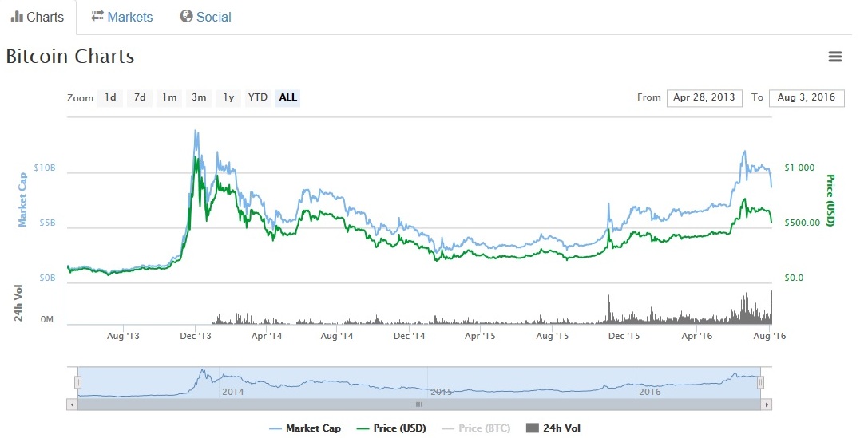Toggle Price (USD) series in legend

click(392, 428)
